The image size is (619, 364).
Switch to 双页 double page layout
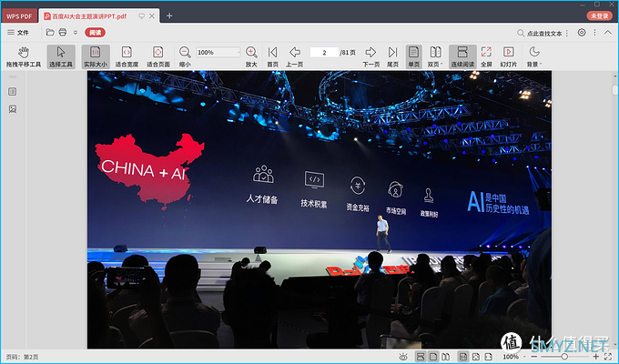435,56
